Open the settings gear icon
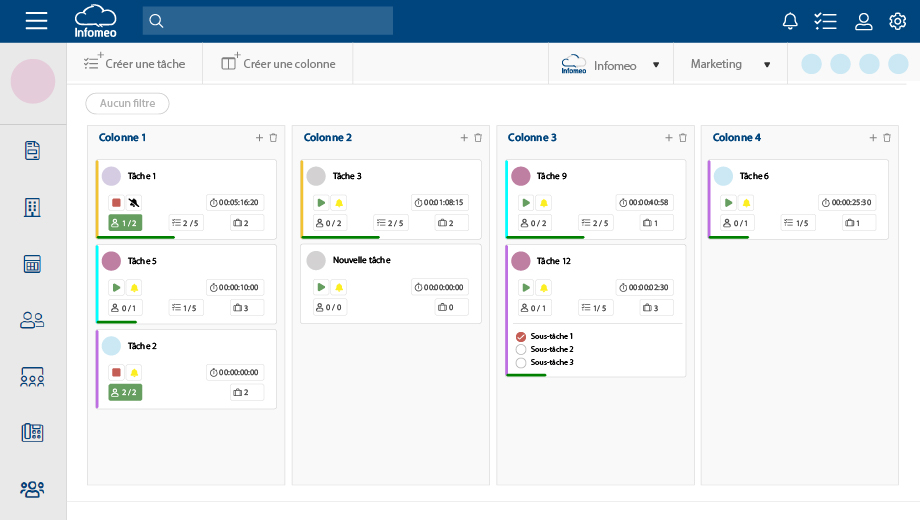920x520 pixels. (x=897, y=21)
